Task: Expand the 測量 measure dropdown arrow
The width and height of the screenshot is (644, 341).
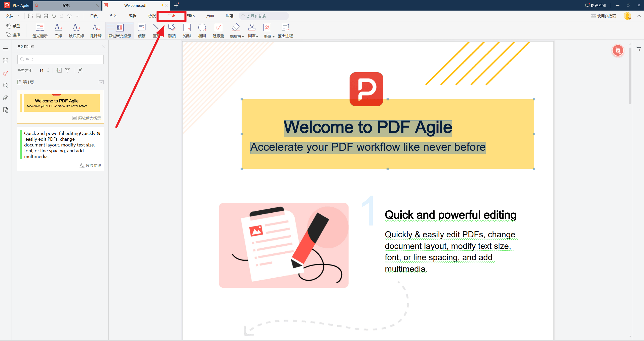Action: (x=273, y=37)
